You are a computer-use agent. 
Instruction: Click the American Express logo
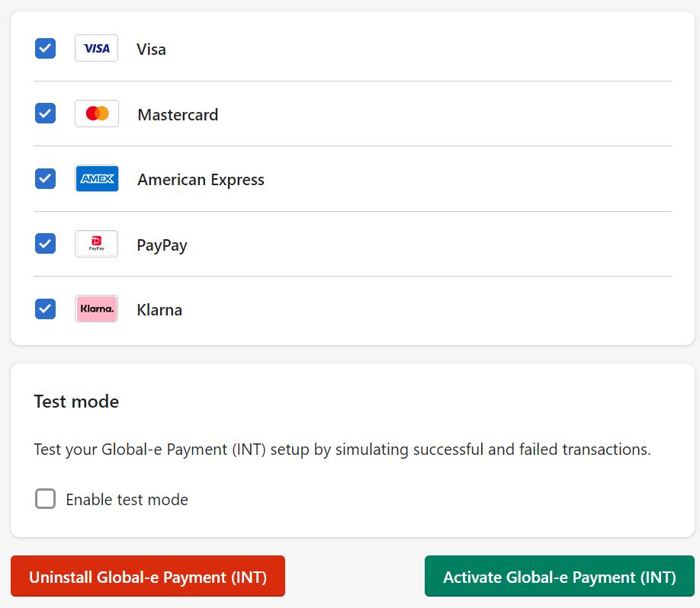point(96,178)
